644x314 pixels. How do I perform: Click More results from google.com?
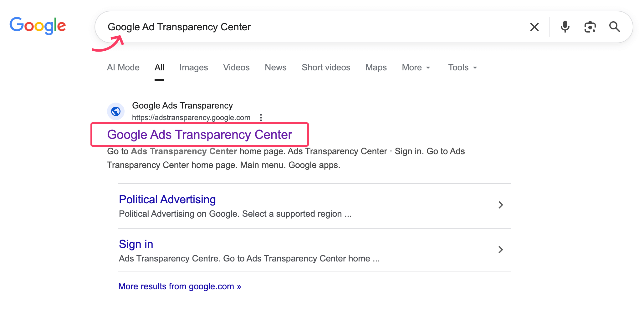click(179, 286)
